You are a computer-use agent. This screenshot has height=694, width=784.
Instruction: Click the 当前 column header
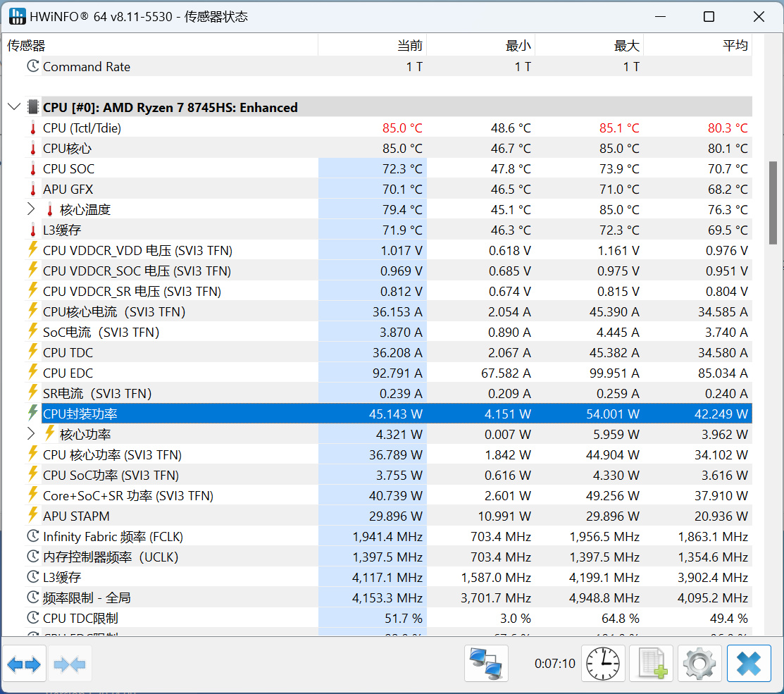[373, 46]
